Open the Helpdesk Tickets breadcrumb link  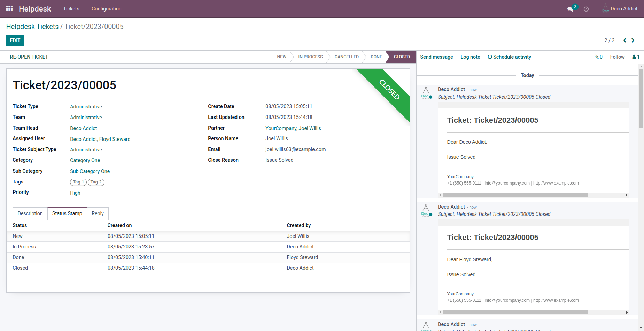click(x=32, y=27)
